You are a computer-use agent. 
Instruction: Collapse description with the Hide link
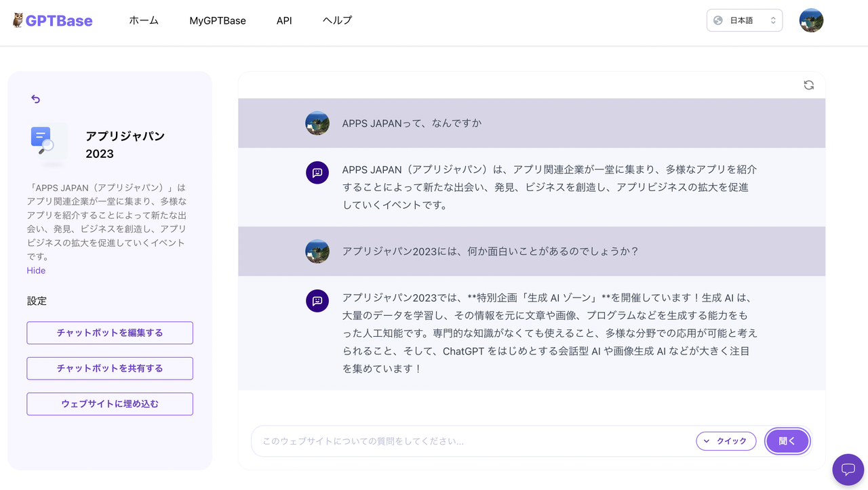pyautogui.click(x=36, y=270)
